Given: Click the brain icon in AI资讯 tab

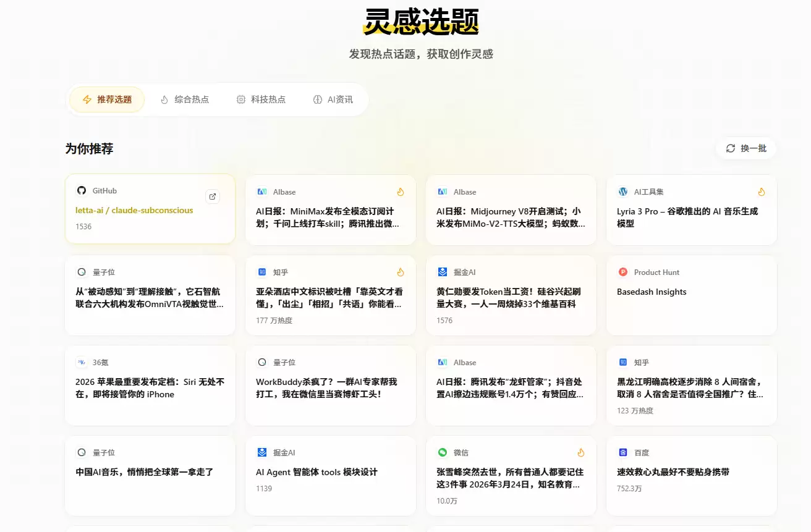Looking at the screenshot, I should (x=318, y=99).
